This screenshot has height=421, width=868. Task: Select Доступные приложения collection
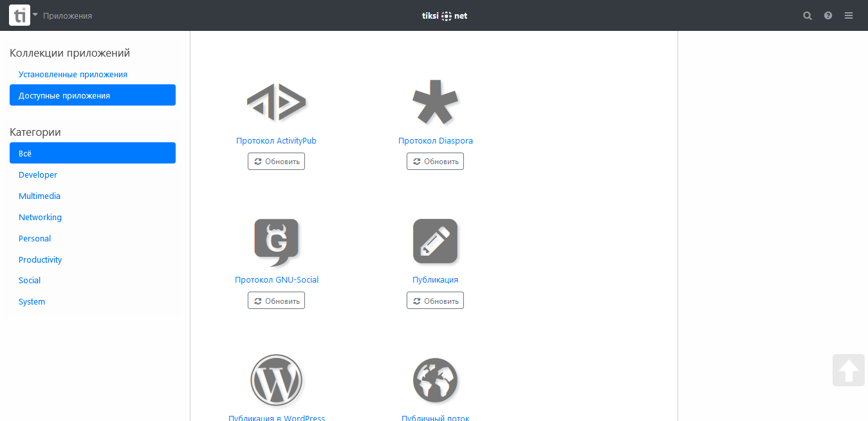point(93,95)
